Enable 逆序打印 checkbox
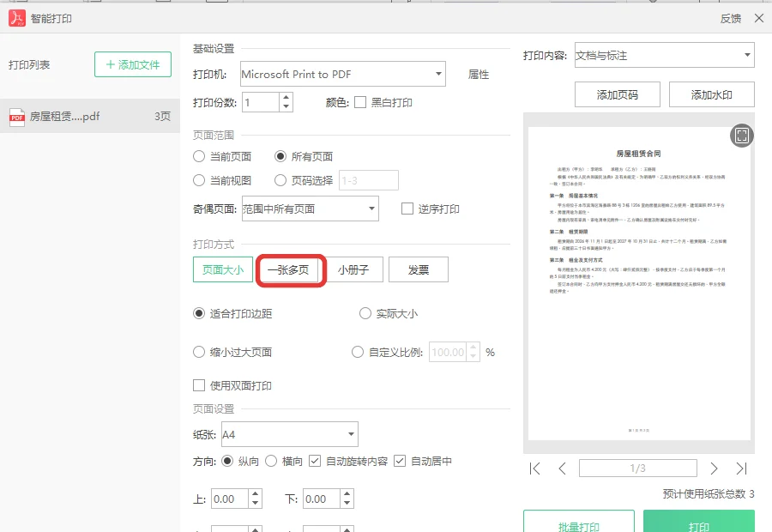Screen dimensions: 772x532 coord(407,209)
